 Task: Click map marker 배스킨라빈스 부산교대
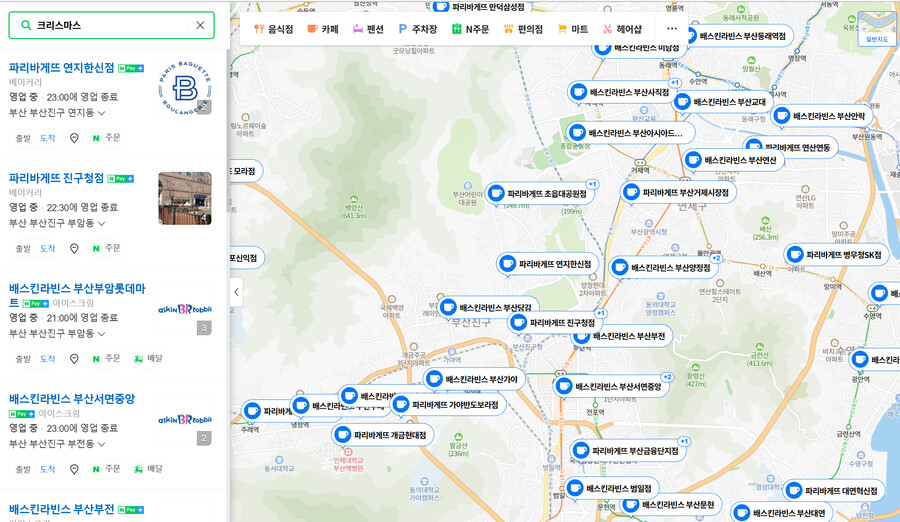pos(723,102)
